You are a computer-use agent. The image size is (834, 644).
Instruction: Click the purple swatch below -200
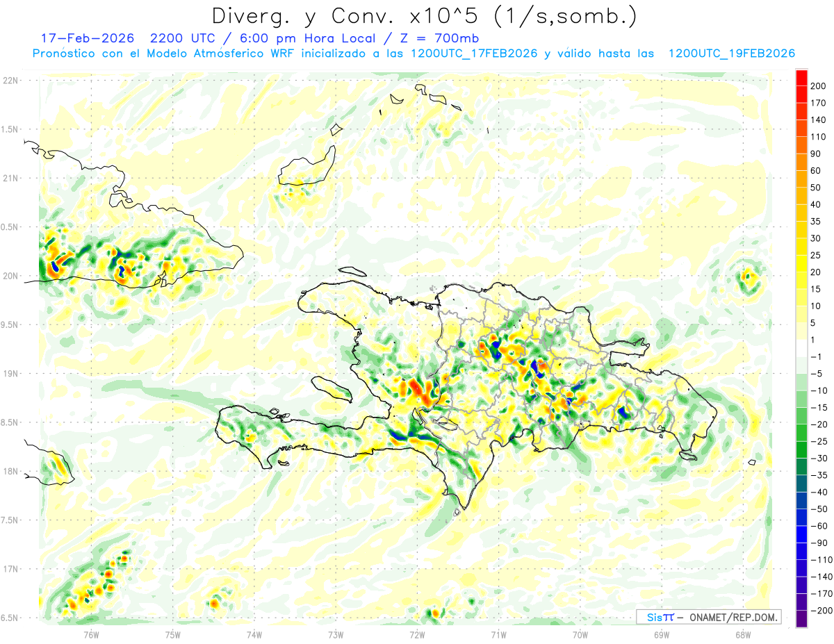[801, 619]
